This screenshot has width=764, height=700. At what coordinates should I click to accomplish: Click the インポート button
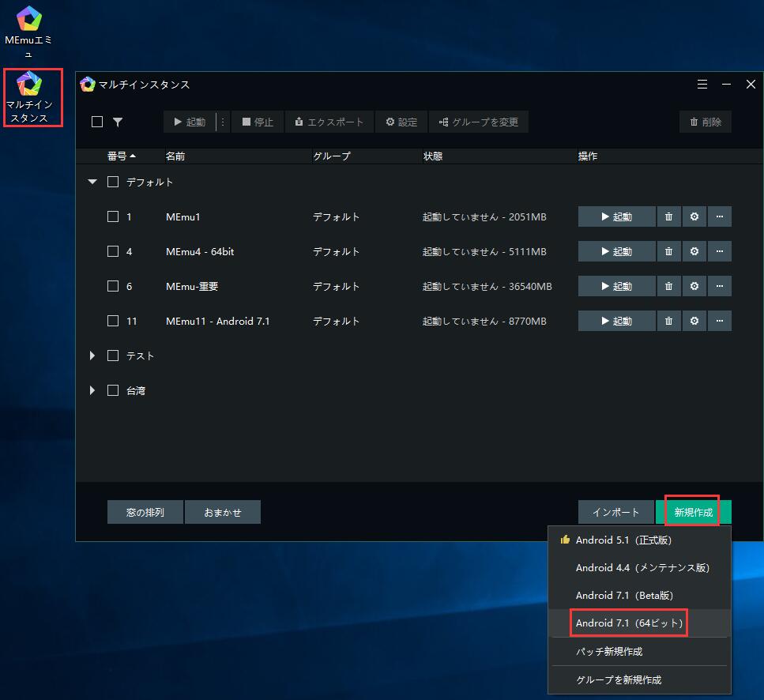[615, 512]
